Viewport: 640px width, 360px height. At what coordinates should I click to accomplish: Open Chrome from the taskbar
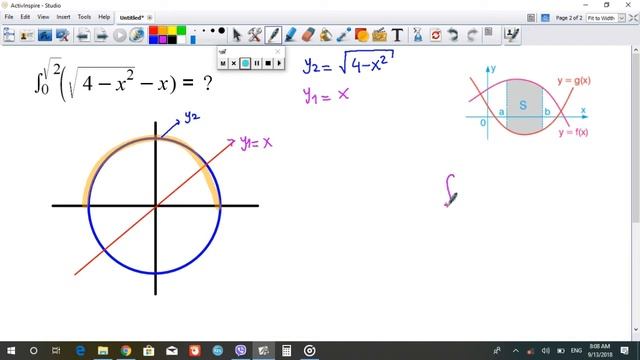coord(126,351)
